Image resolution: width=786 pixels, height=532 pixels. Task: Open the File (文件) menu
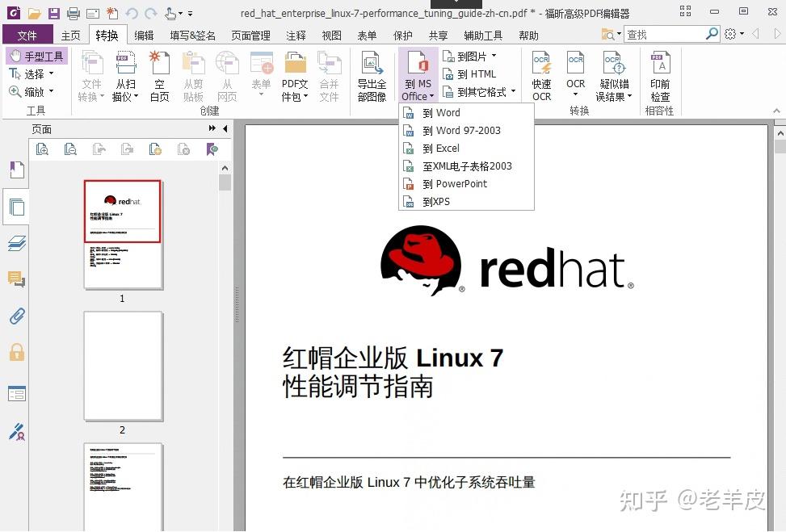coord(27,35)
